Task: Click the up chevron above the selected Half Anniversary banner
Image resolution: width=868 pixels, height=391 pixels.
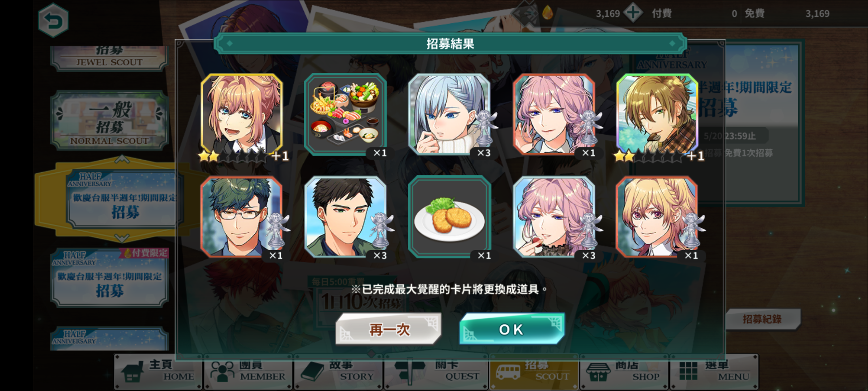Action: pyautogui.click(x=122, y=159)
